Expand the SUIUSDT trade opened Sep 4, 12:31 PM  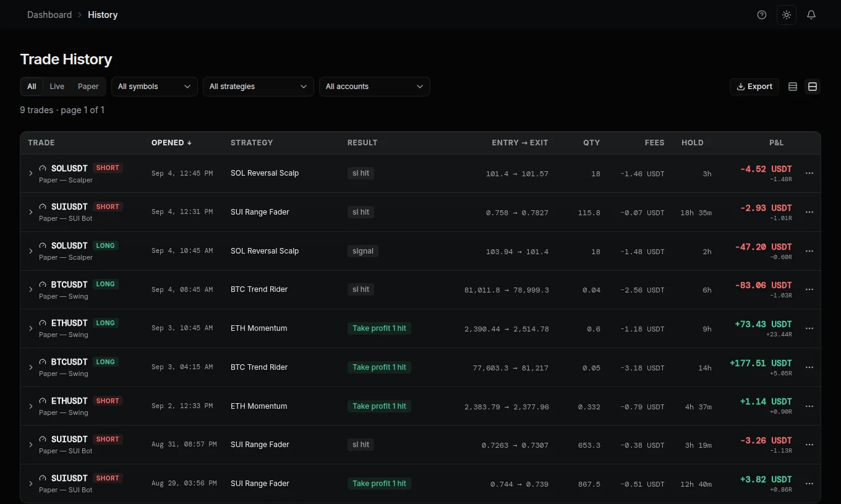pyautogui.click(x=31, y=212)
